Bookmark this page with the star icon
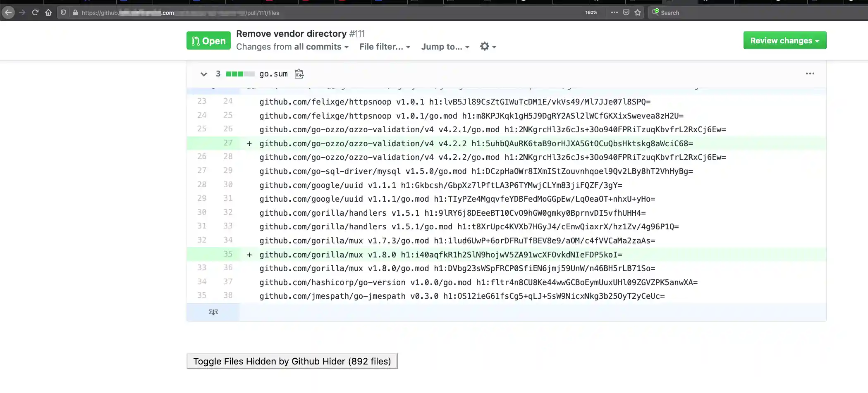This screenshot has width=868, height=393. (x=638, y=12)
